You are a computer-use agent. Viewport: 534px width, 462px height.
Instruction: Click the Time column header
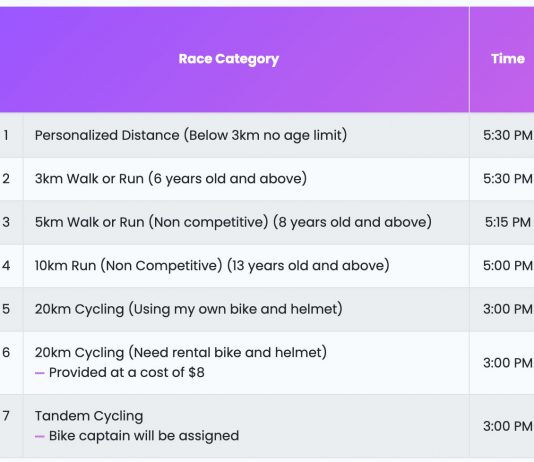point(507,59)
